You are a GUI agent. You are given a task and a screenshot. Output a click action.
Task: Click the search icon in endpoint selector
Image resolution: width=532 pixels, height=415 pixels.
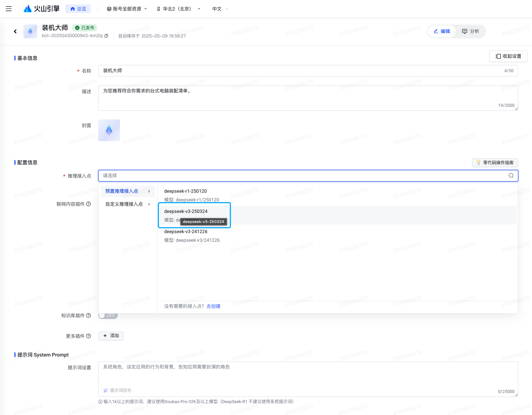point(511,176)
